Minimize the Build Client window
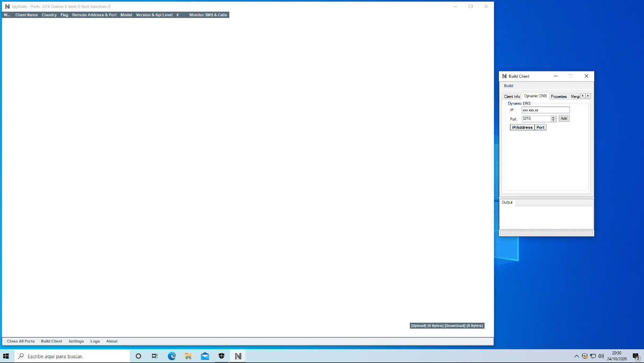Image resolution: width=644 pixels, height=363 pixels. (556, 76)
